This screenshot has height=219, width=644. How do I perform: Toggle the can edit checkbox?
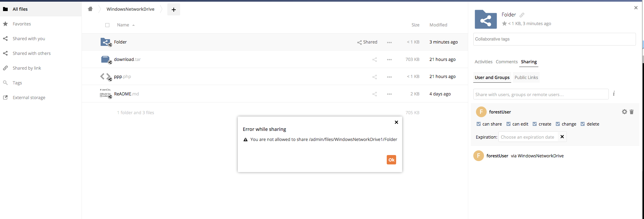(x=508, y=124)
